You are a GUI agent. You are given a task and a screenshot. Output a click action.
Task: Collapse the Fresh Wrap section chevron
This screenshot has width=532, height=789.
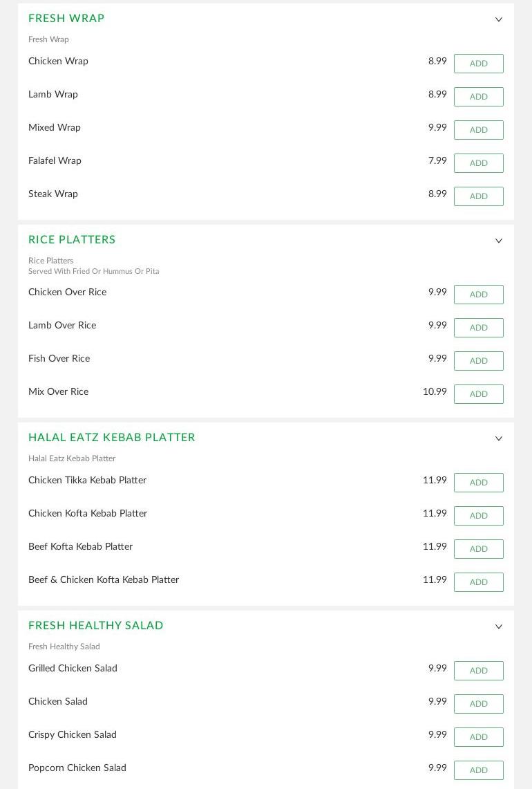[499, 19]
